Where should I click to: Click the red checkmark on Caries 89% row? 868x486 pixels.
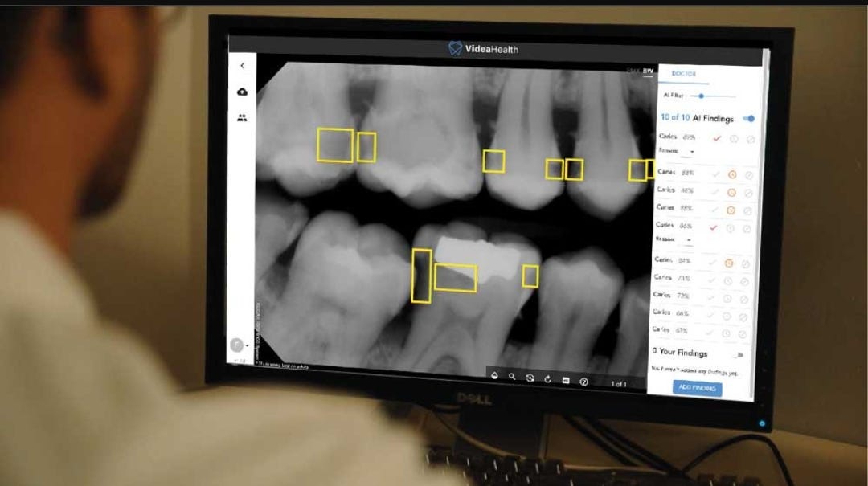click(x=718, y=138)
